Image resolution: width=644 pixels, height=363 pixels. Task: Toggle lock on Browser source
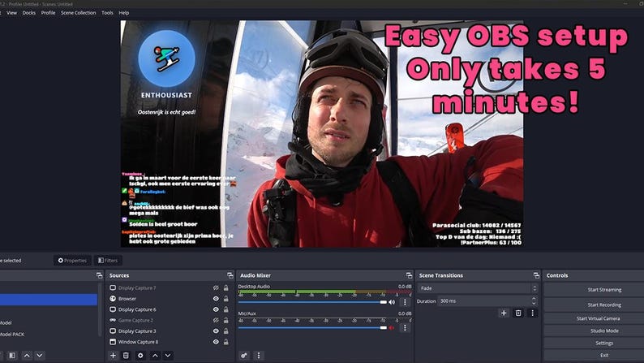pos(226,299)
